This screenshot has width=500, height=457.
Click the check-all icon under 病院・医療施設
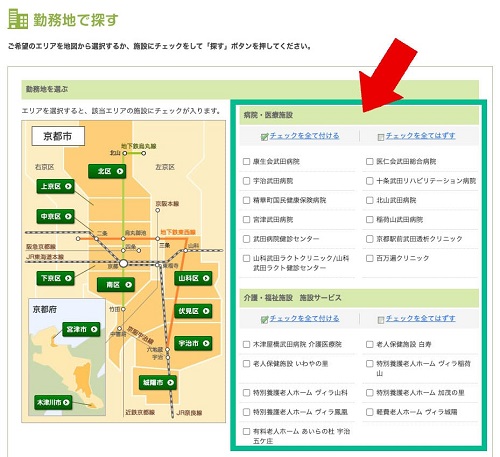(264, 137)
